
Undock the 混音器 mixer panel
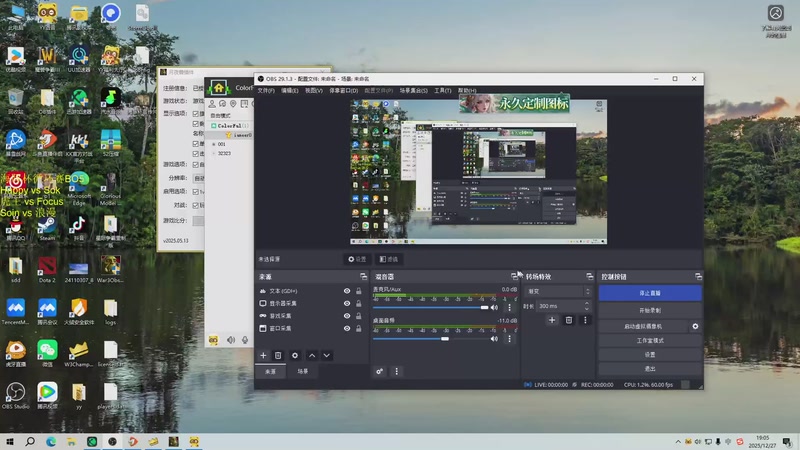(514, 277)
